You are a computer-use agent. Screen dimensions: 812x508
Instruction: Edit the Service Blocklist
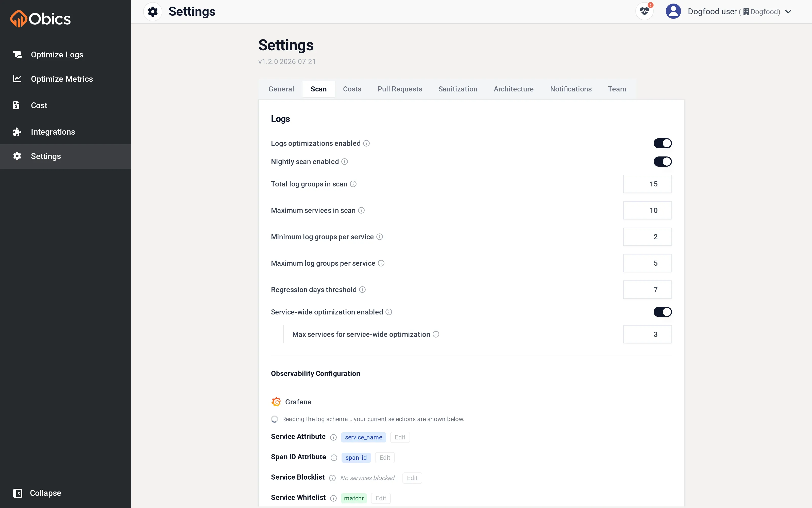[412, 478]
